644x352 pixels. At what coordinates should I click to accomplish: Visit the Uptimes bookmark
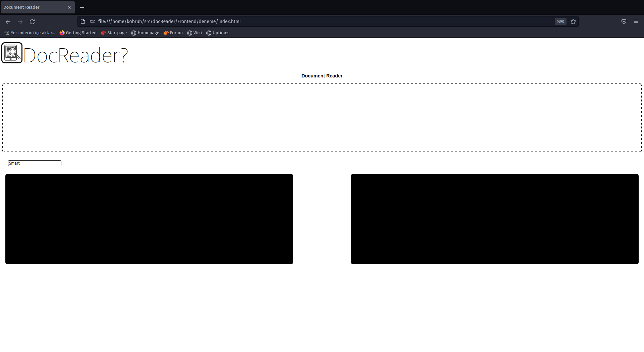pos(218,33)
